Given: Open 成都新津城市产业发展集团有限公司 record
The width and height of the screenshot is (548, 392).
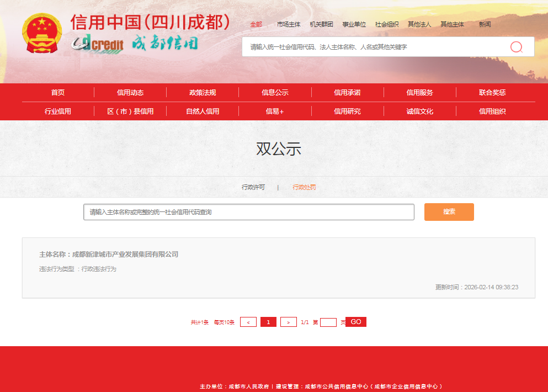Looking at the screenshot, I should (x=125, y=255).
